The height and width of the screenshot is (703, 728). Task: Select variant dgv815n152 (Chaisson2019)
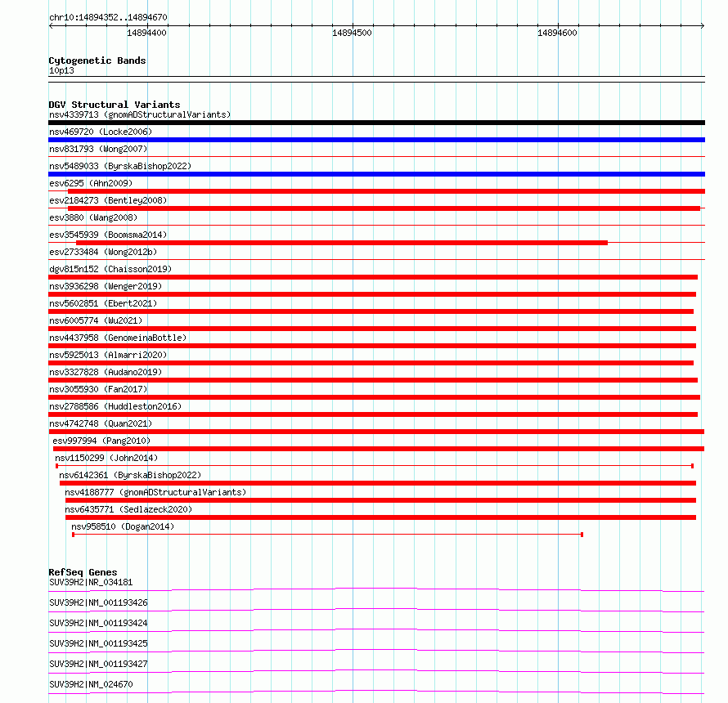click(110, 269)
